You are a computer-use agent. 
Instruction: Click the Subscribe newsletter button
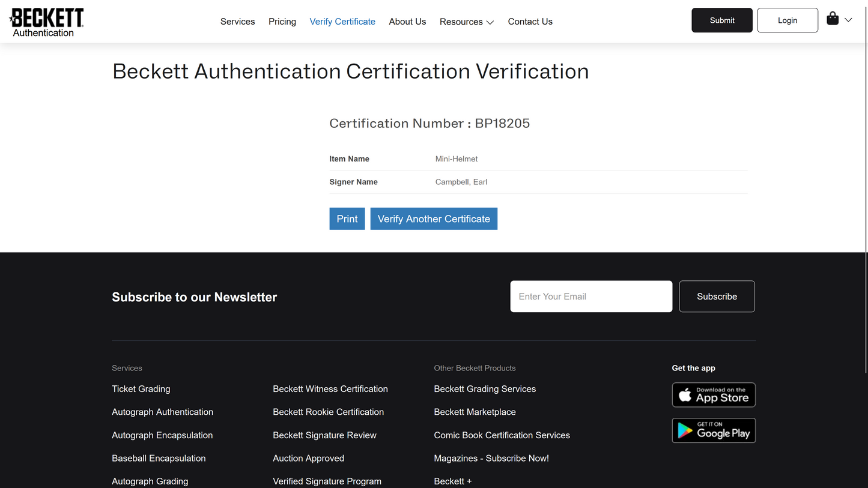pos(717,297)
